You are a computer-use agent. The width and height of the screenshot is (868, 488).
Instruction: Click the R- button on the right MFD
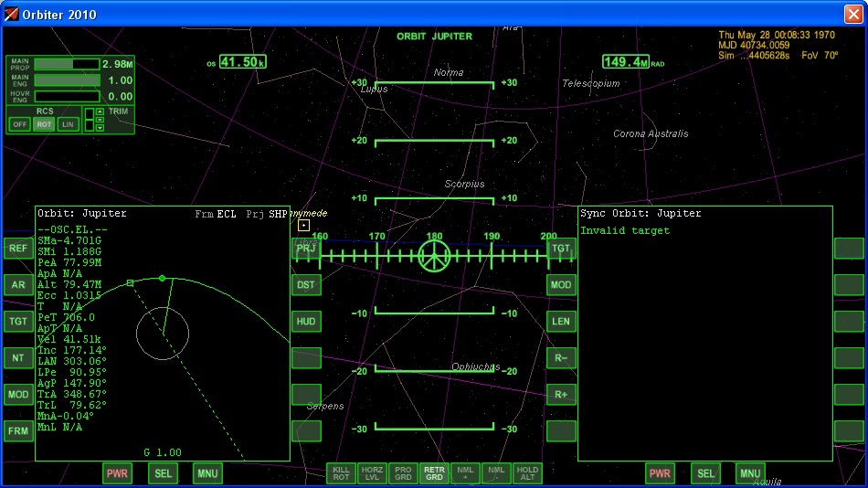561,358
